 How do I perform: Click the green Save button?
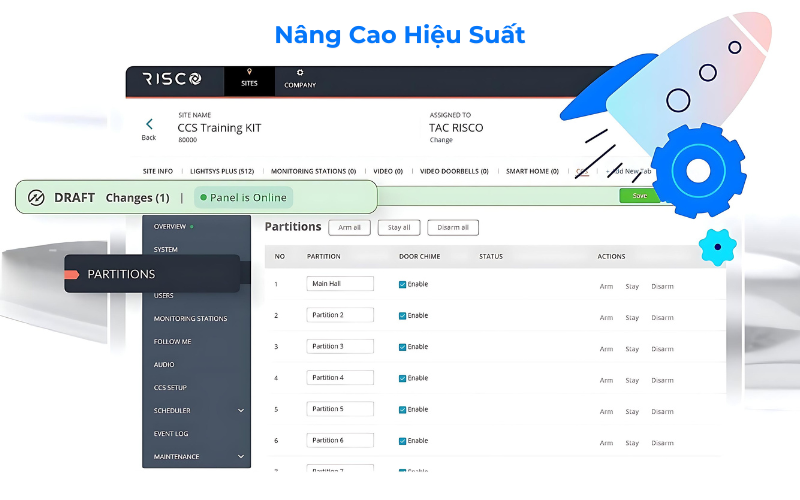pyautogui.click(x=639, y=195)
